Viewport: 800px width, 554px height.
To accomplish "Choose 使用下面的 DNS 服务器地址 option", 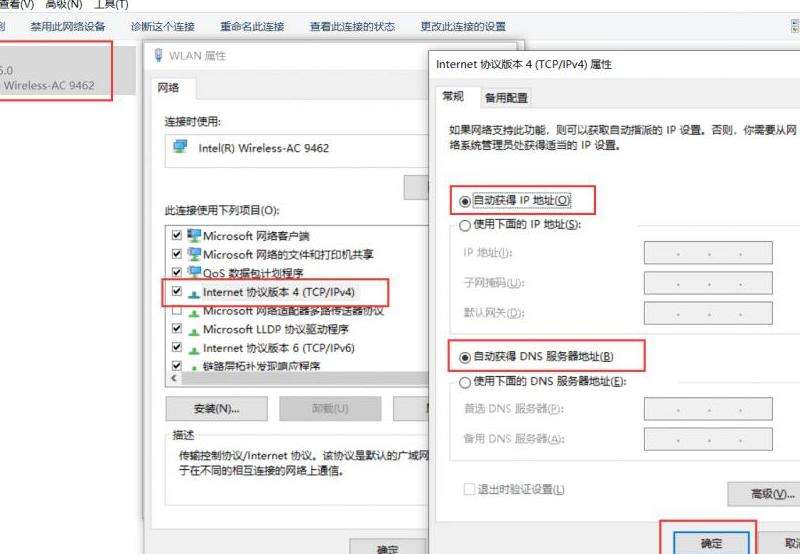I will [x=464, y=382].
